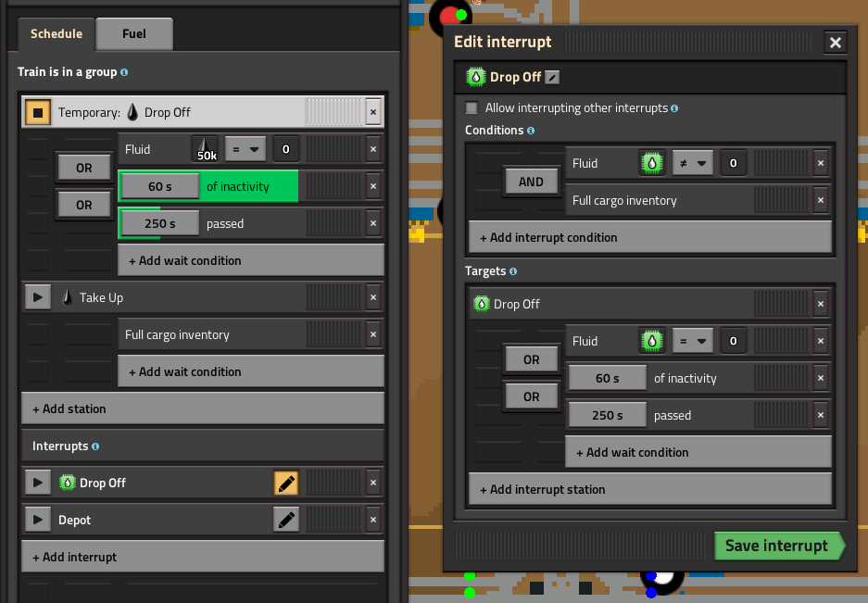Go to Take Up station play button
The width and height of the screenshot is (868, 603).
click(x=38, y=297)
